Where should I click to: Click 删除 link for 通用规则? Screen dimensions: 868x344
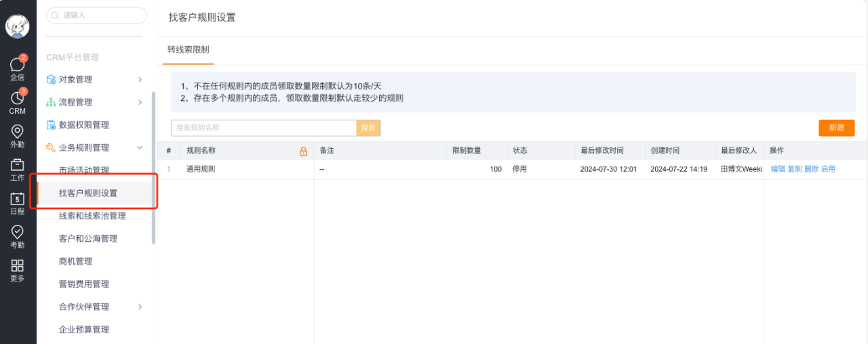pyautogui.click(x=811, y=169)
